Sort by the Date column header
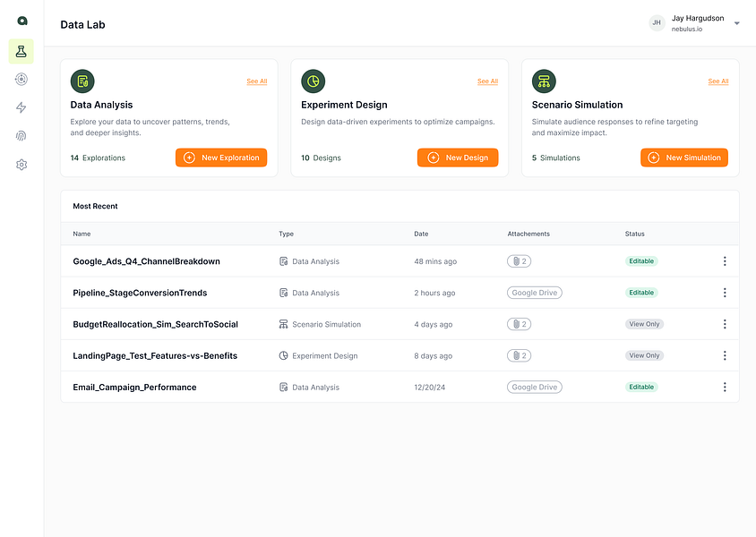Image resolution: width=756 pixels, height=537 pixels. click(421, 234)
